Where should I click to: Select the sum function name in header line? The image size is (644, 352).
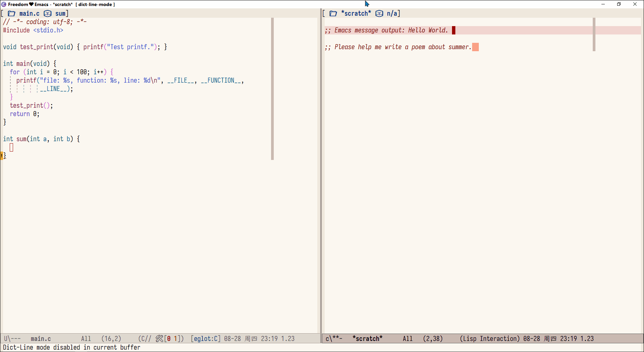60,13
